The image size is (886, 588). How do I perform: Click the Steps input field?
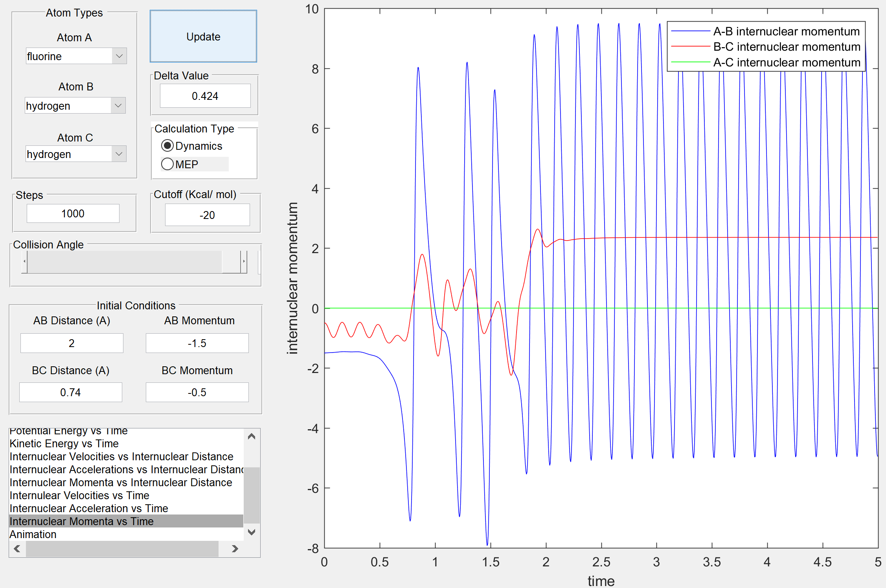click(x=73, y=213)
